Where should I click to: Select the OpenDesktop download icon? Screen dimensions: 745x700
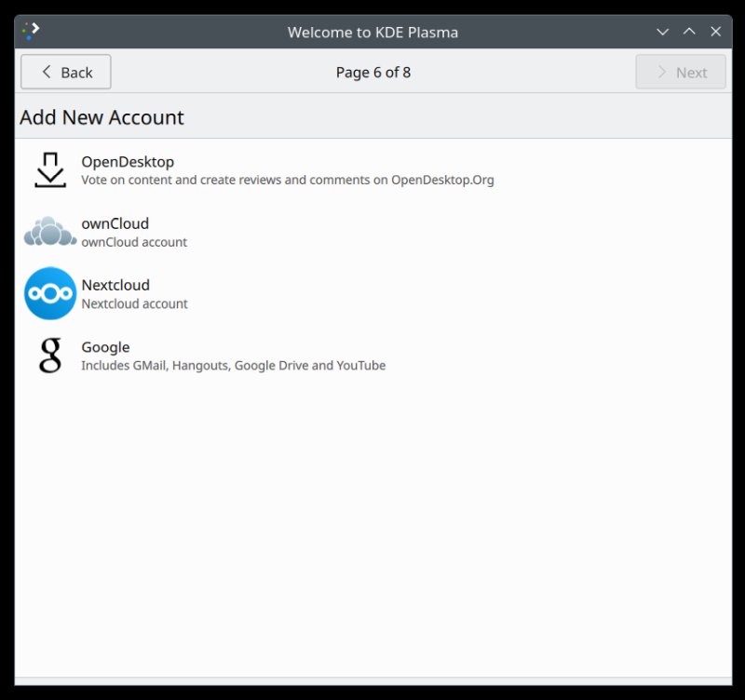click(x=49, y=169)
